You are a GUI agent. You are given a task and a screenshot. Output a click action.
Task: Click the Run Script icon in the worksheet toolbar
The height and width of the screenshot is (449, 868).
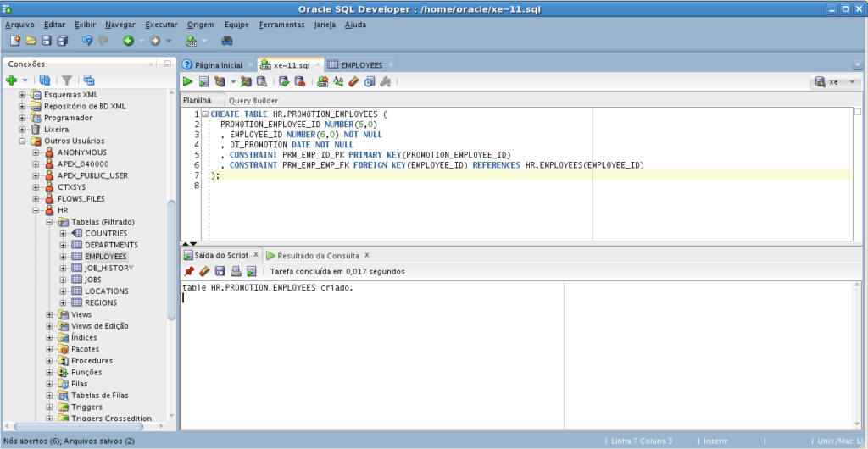(x=203, y=82)
